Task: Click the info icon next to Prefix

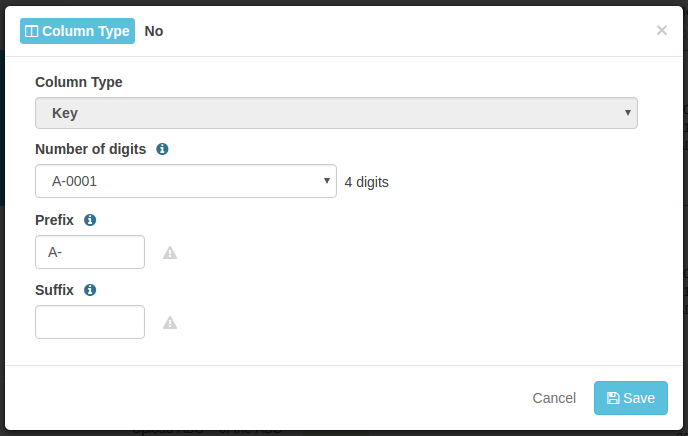Action: coord(90,220)
